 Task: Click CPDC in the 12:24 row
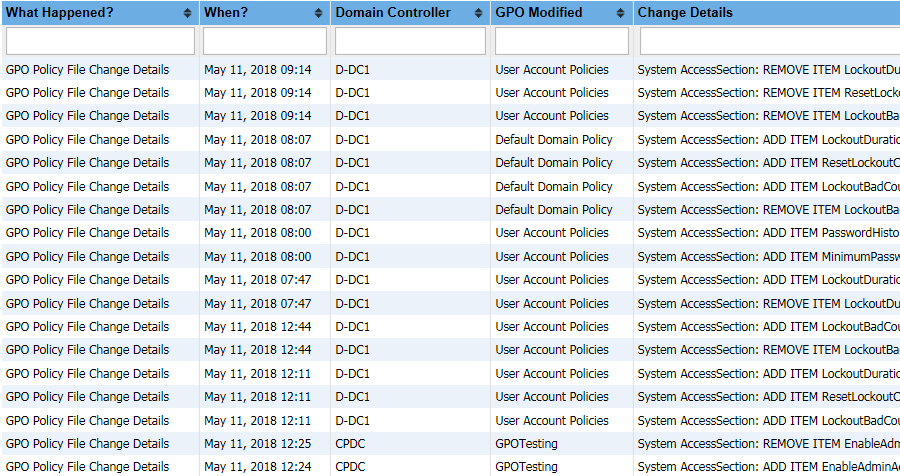click(x=350, y=467)
